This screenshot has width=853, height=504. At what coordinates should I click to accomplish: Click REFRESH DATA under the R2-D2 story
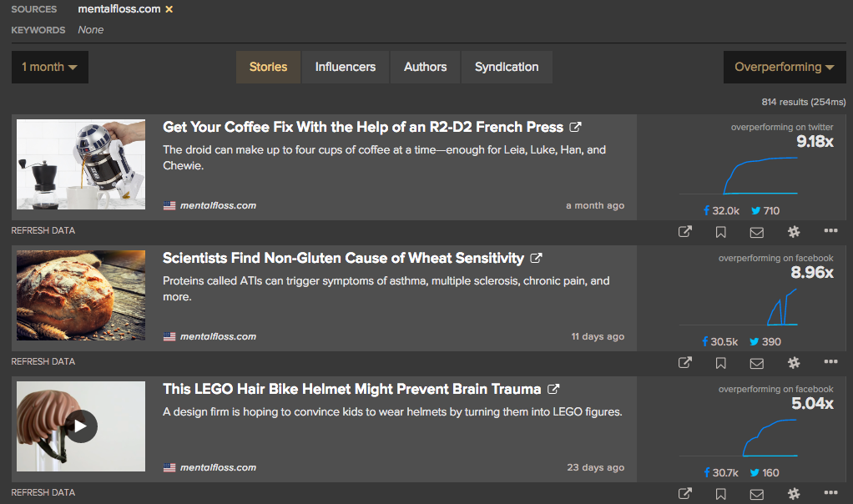pyautogui.click(x=43, y=230)
